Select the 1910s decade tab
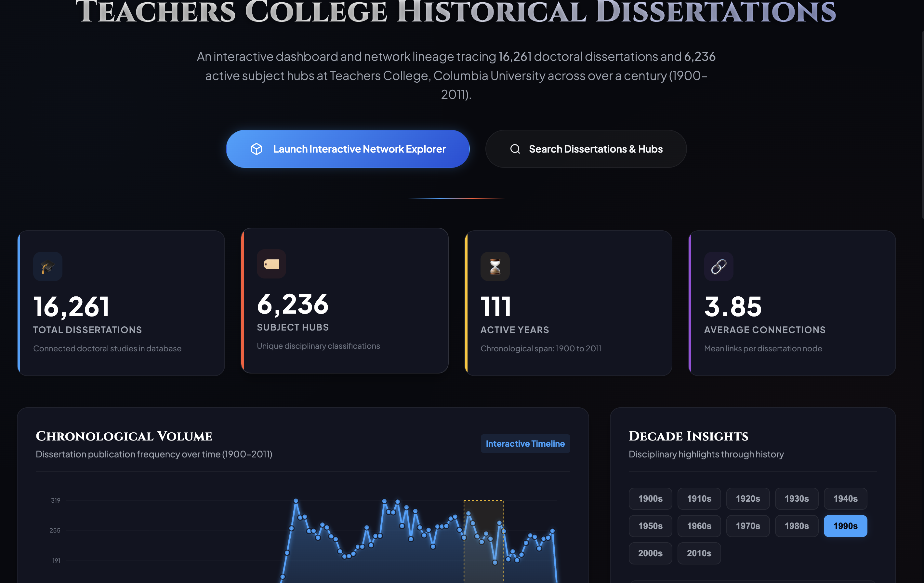The image size is (924, 583). [699, 498]
